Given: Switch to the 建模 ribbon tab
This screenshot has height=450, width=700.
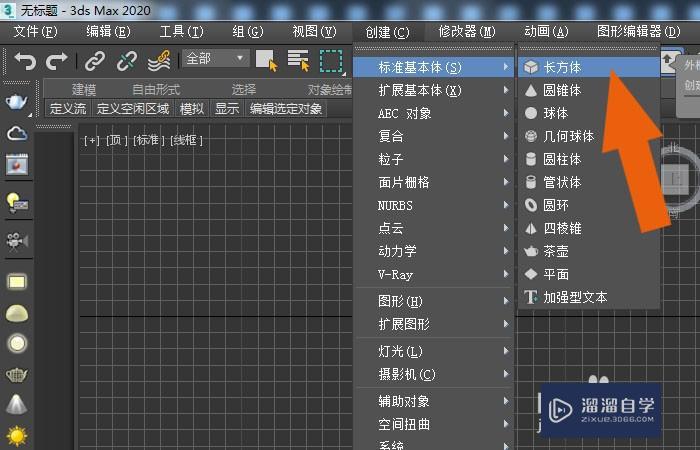Looking at the screenshot, I should point(83,90).
